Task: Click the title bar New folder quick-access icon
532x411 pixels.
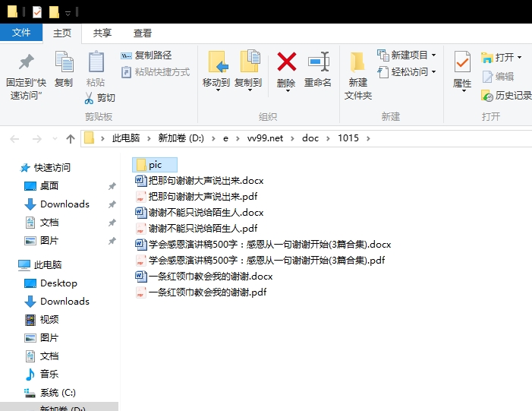Action: [x=54, y=12]
